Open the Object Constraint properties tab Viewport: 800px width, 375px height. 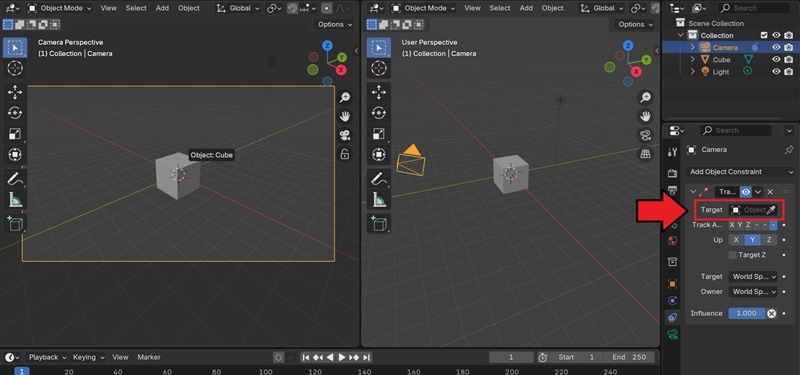(x=672, y=317)
